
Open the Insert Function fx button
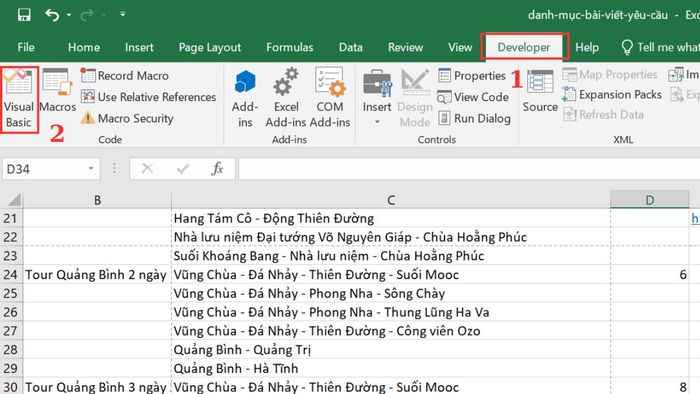pos(217,169)
